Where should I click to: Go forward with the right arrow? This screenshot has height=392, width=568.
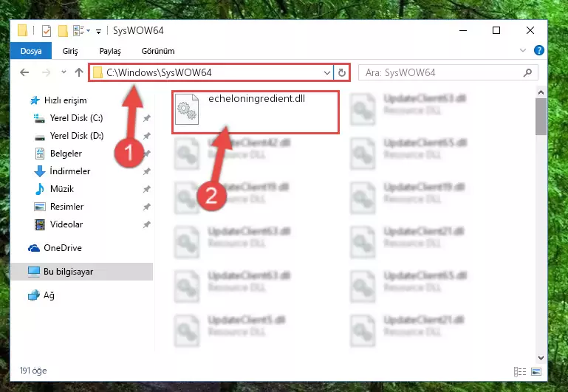[x=46, y=72]
